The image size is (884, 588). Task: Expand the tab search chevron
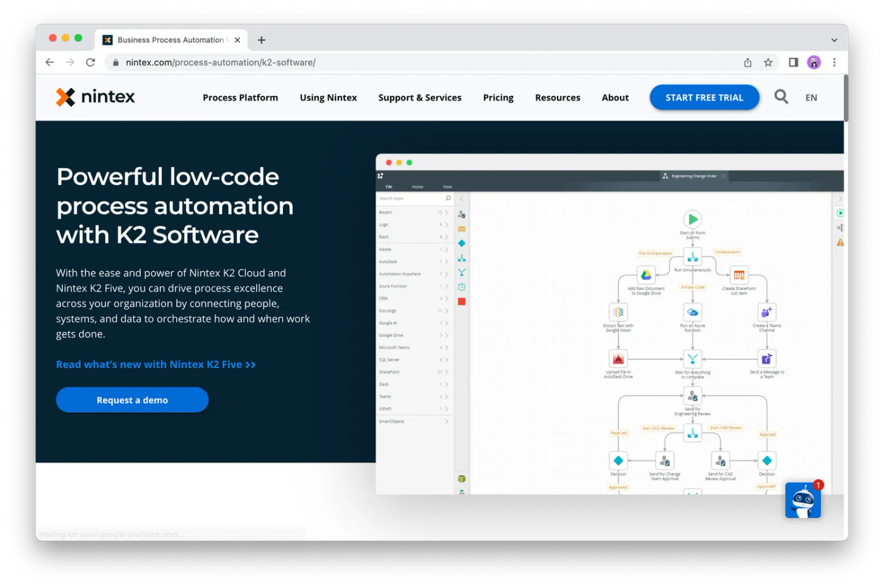834,40
